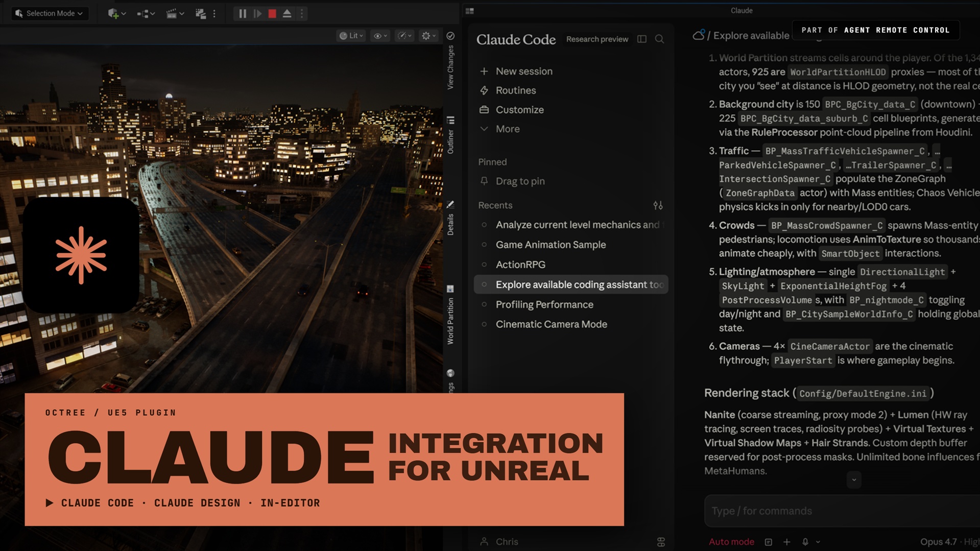Open the viewport settings gear dropdown
This screenshot has height=551, width=980.
coord(428,36)
